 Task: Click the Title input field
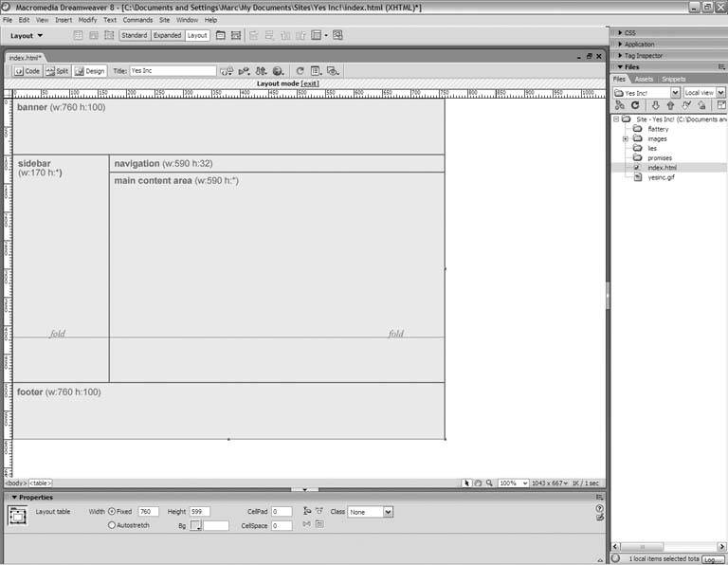(x=173, y=70)
